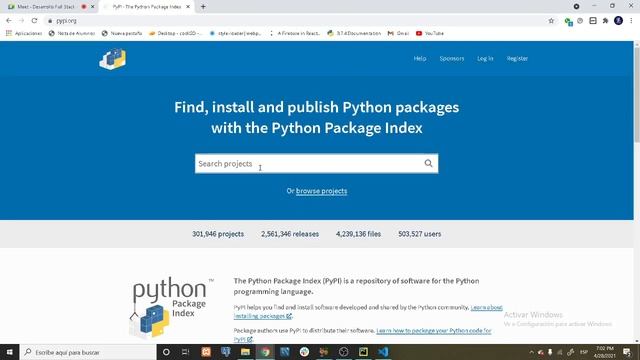Click the 301,946 projects statistic
The width and height of the screenshot is (640, 360).
[x=218, y=234]
